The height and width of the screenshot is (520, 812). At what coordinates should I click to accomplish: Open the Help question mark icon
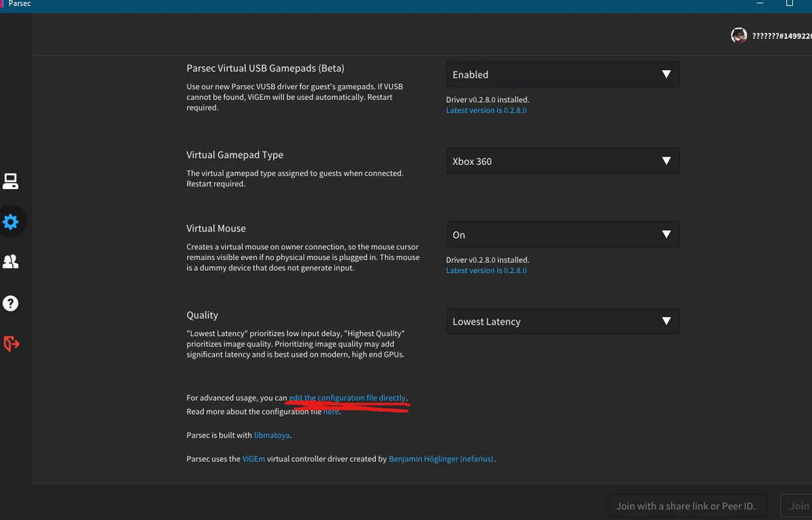pyautogui.click(x=10, y=304)
